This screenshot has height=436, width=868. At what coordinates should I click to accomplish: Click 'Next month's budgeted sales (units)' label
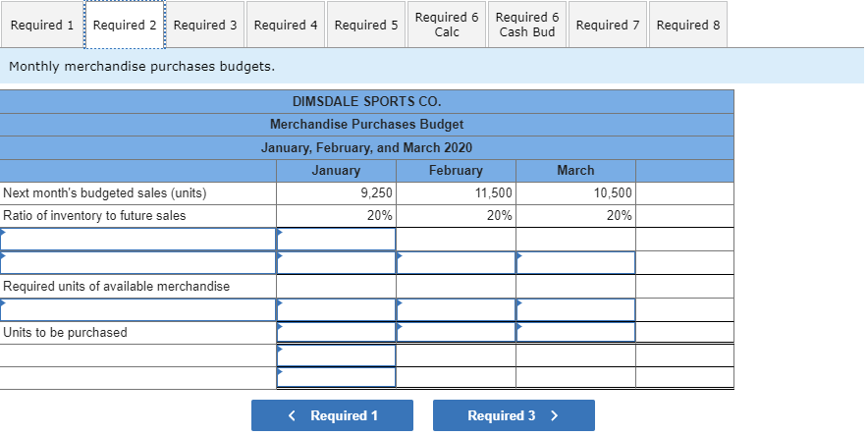tap(105, 193)
